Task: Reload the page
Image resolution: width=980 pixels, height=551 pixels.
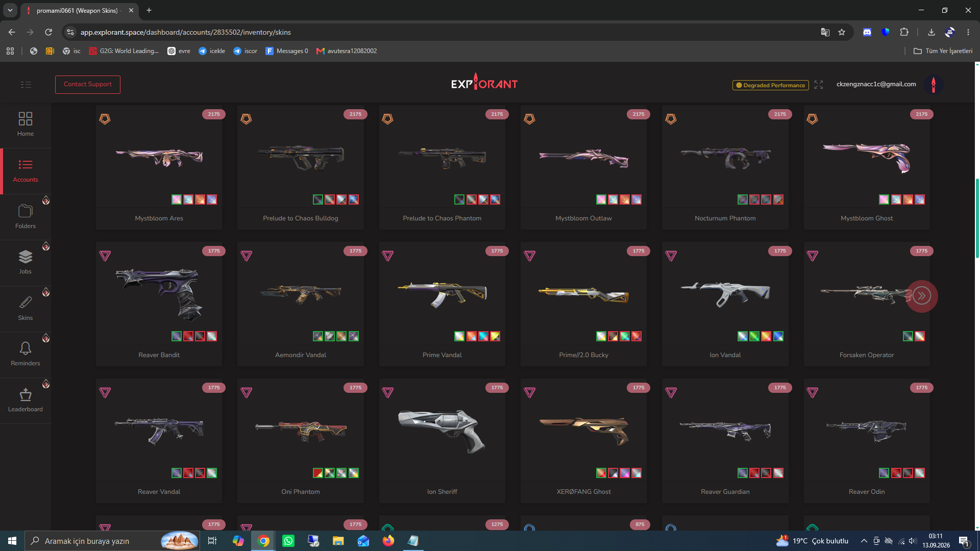Action: tap(48, 32)
